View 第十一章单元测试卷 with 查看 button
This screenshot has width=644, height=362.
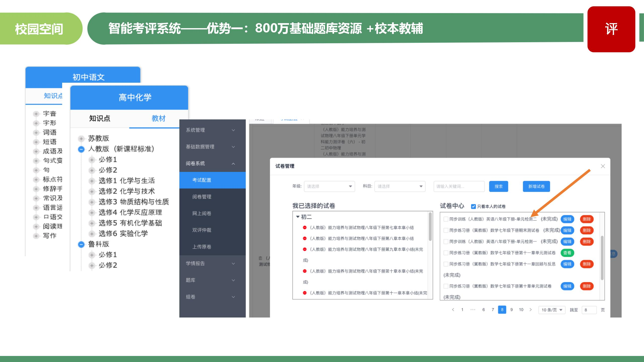(x=567, y=253)
